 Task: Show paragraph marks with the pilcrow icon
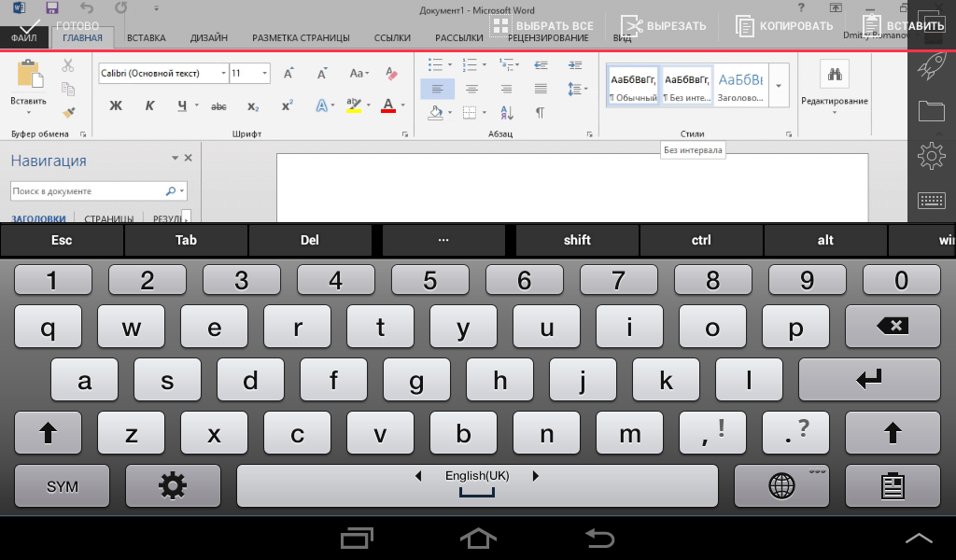pos(540,113)
